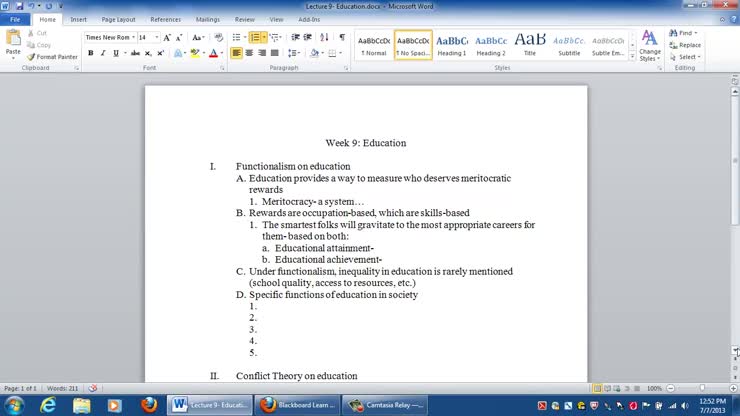Viewport: 740px width, 416px height.
Task: Open the Review ribbon tab
Action: (244, 19)
